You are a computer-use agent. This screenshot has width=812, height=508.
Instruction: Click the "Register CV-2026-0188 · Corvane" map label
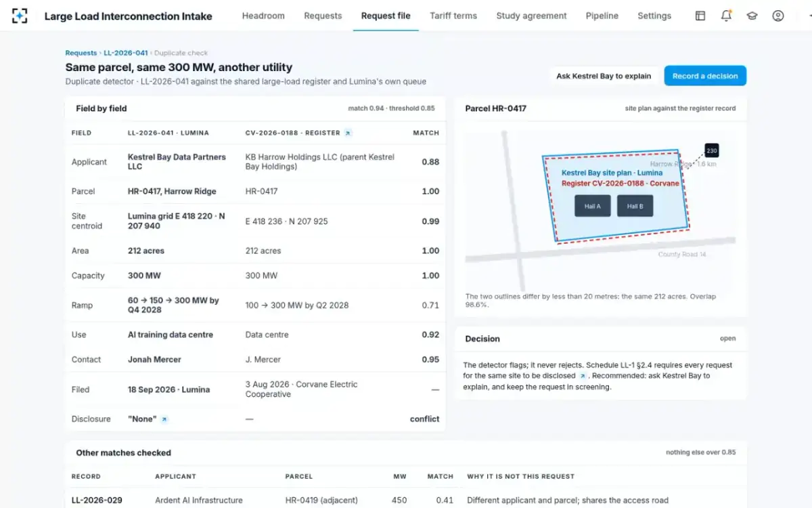point(621,184)
